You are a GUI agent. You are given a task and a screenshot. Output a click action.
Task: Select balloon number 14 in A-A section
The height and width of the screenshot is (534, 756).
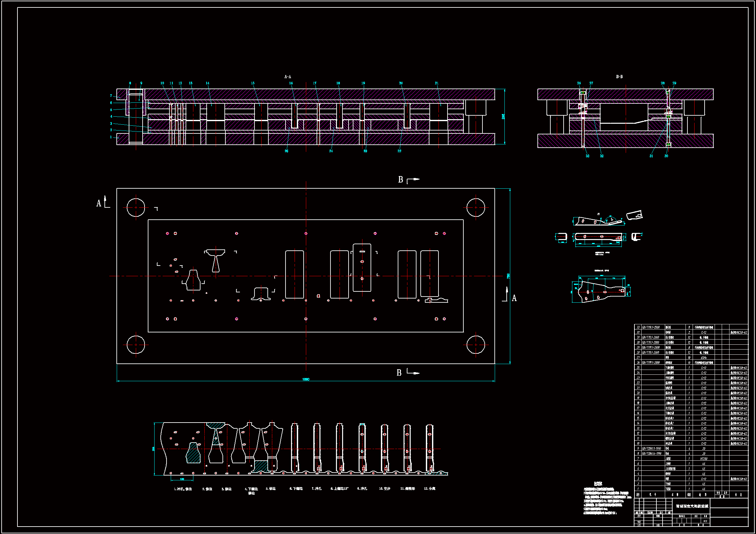point(208,83)
